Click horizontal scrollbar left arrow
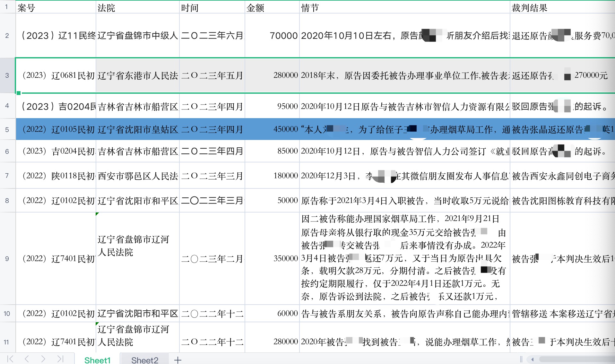The width and height of the screenshot is (615, 364). (533, 359)
